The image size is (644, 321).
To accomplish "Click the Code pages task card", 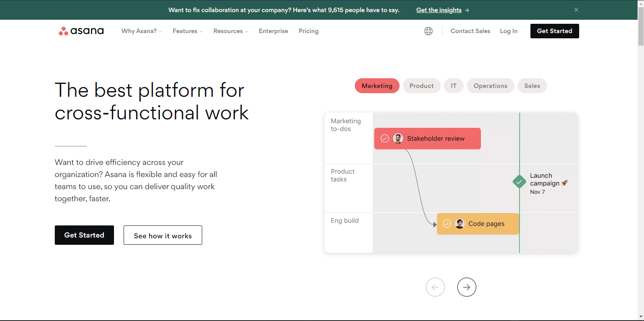I will click(x=478, y=224).
